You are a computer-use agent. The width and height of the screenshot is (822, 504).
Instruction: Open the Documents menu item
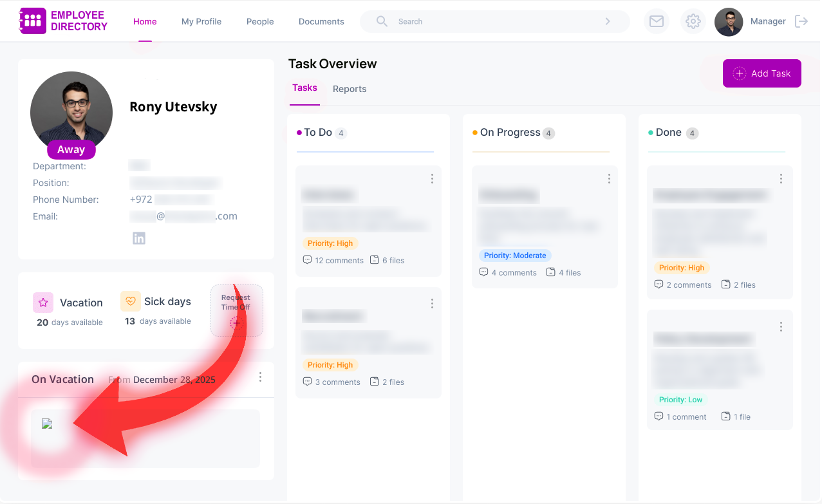(x=321, y=21)
